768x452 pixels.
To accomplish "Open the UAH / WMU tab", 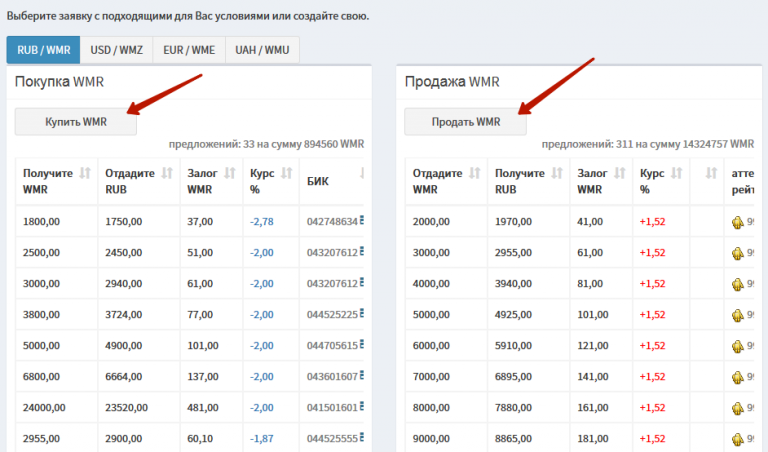I will (x=261, y=50).
